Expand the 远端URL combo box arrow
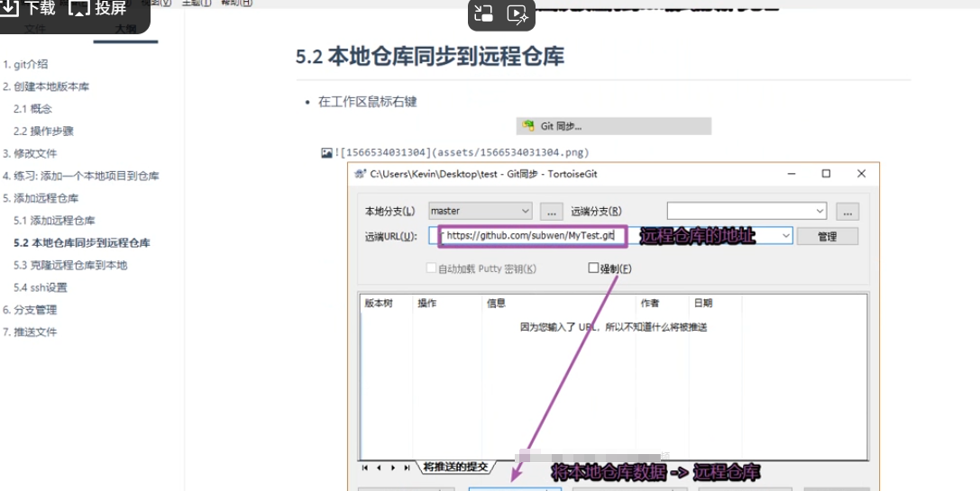The height and width of the screenshot is (491, 980). 786,236
